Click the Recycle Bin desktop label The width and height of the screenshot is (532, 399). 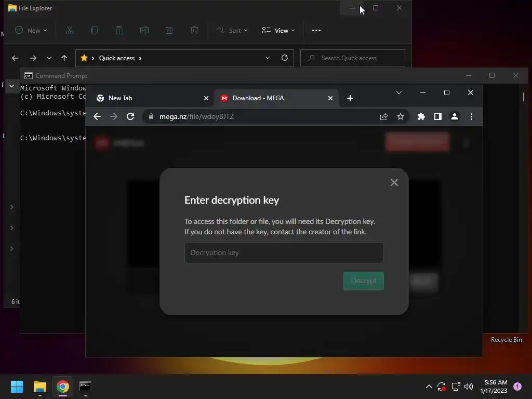506,340
